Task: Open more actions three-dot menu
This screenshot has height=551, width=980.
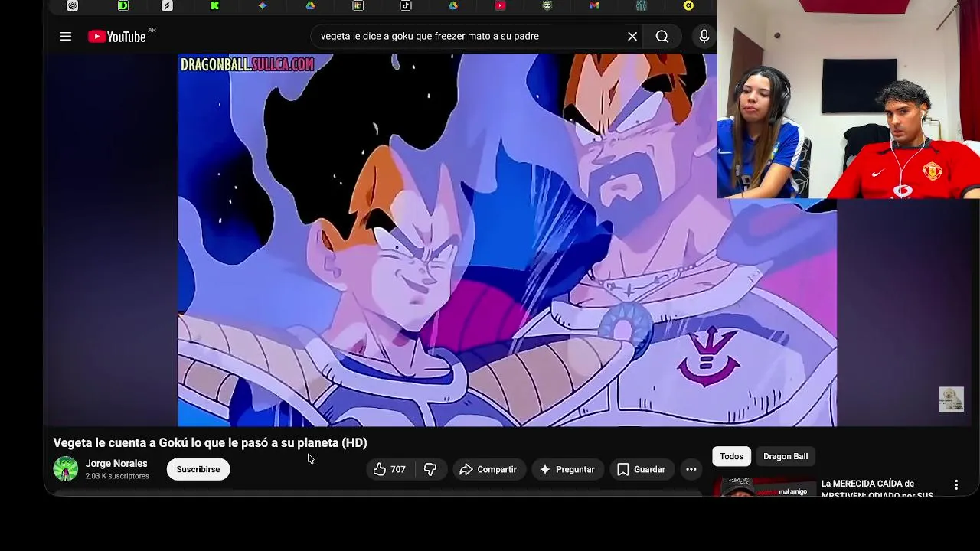Action: pyautogui.click(x=691, y=469)
